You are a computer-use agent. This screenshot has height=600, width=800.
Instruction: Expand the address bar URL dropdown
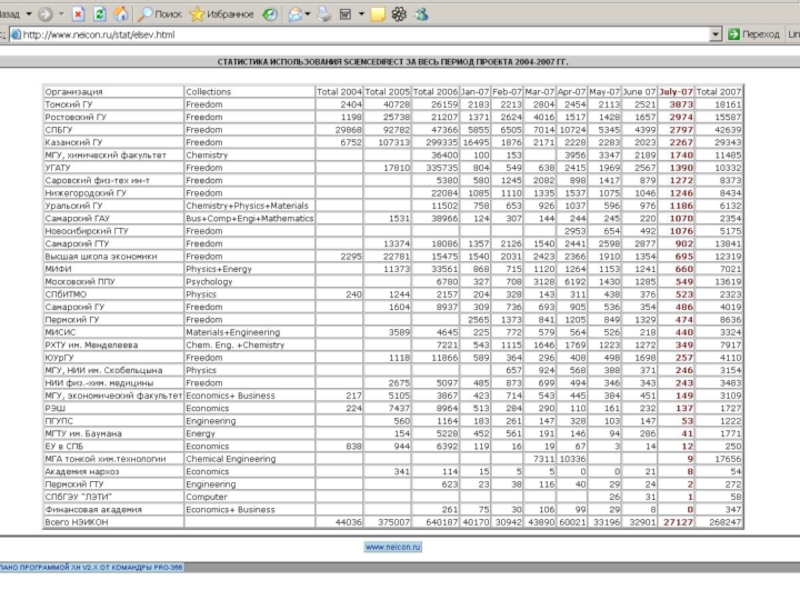click(x=717, y=34)
